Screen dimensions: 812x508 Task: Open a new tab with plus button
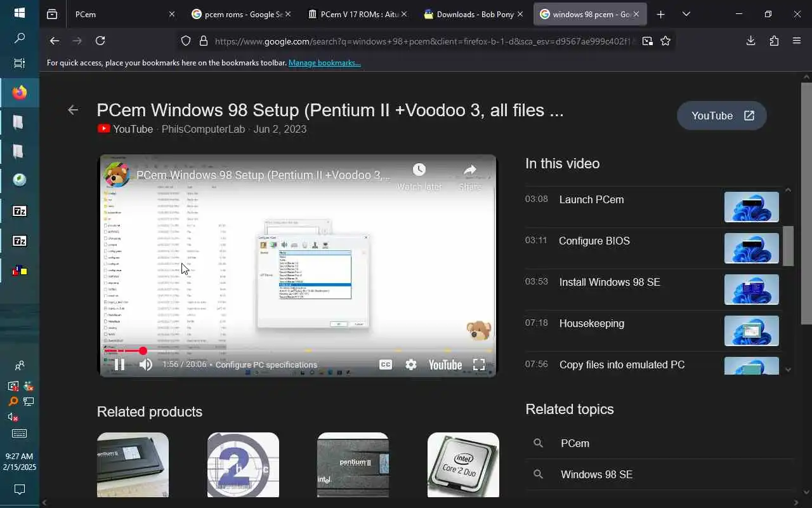click(660, 14)
